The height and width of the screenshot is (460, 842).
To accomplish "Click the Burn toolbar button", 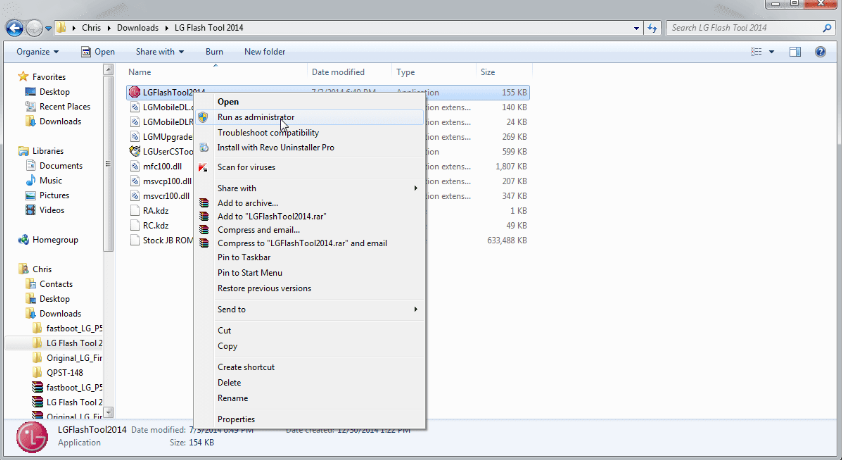I will [214, 52].
